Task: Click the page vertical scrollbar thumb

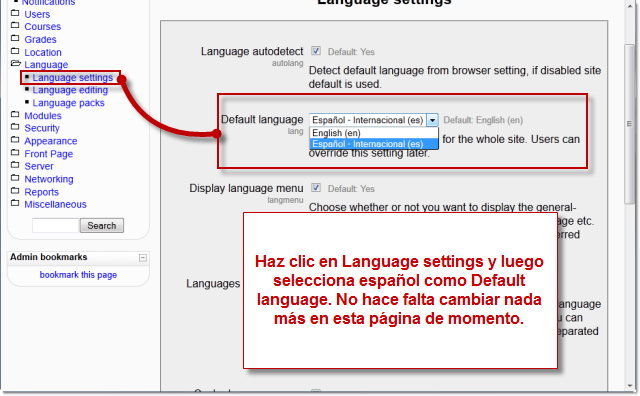Action: (x=629, y=124)
